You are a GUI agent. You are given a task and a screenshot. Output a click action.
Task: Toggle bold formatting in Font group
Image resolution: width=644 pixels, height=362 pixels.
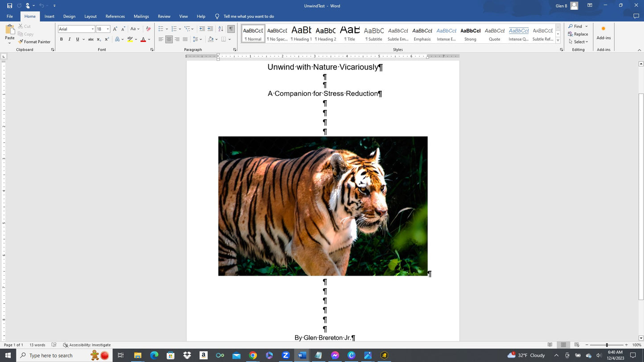pos(62,39)
